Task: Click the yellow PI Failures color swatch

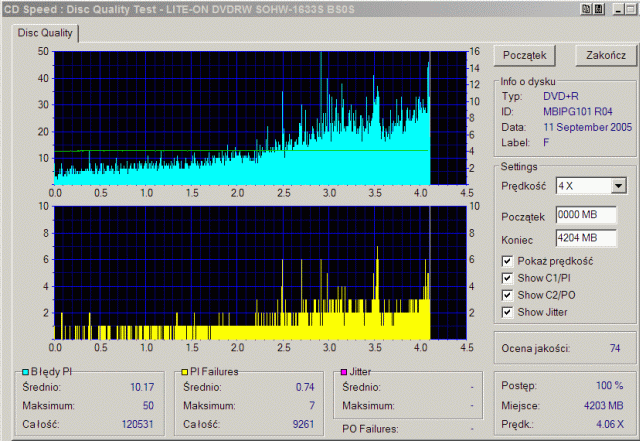Action: coord(184,372)
